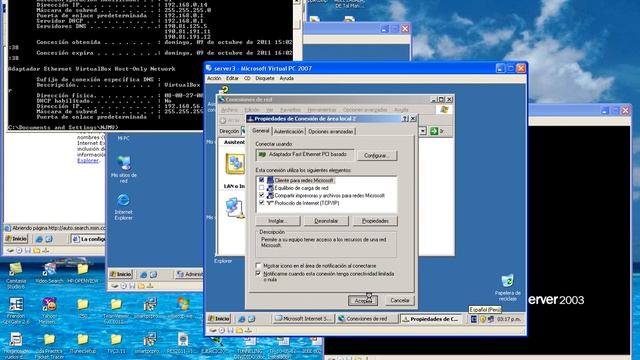Select Equilibrio de carga de red text
This screenshot has height=360, width=640.
[301, 188]
